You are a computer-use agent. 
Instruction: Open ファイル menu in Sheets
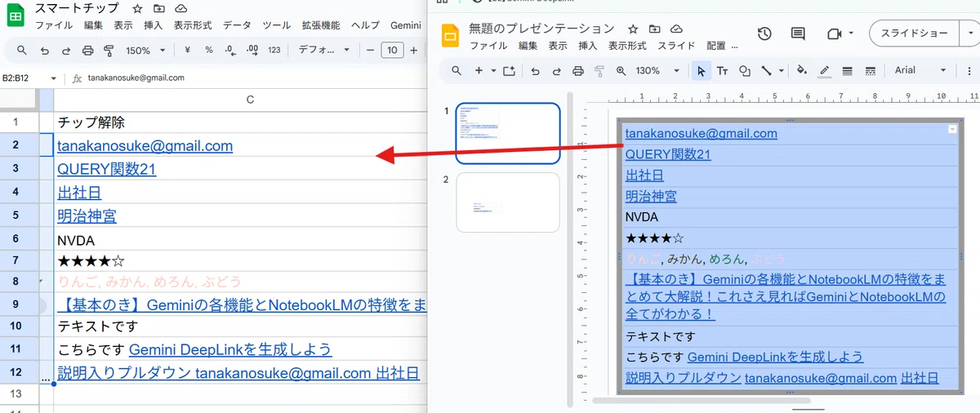click(54, 25)
